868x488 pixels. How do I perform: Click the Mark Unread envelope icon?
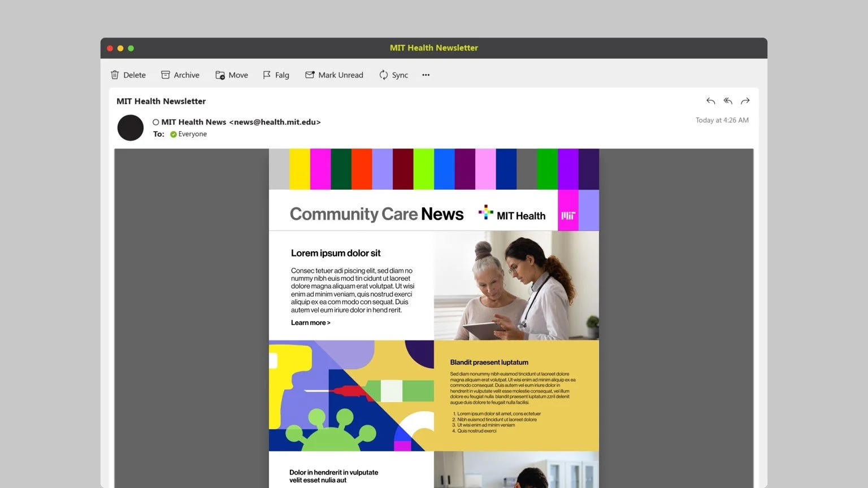pyautogui.click(x=310, y=75)
